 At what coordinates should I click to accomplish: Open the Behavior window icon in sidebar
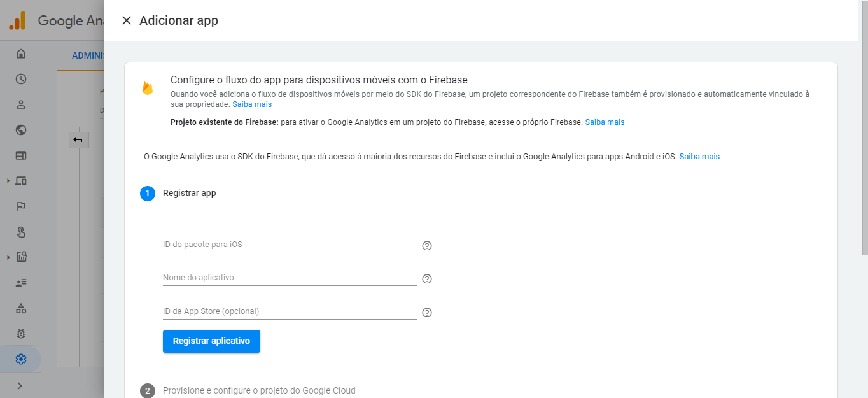[21, 155]
